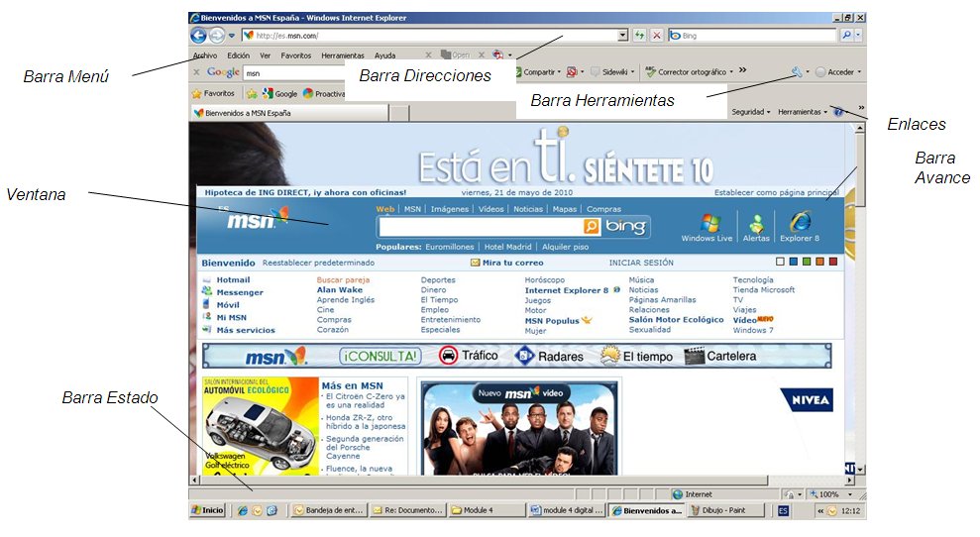
Task: Select the white color theme swatch
Action: coord(780,262)
